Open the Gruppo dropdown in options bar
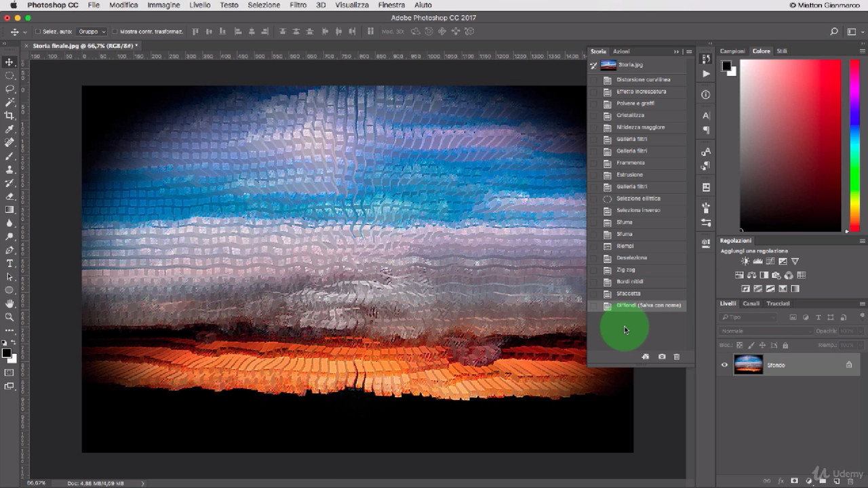Viewport: 868px width, 488px height. coord(91,32)
